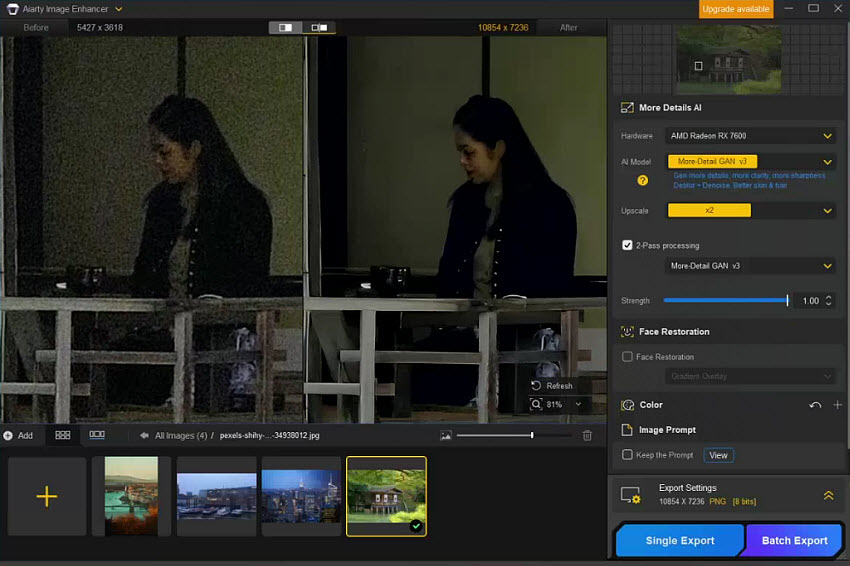Click the back arrow before All Images
This screenshot has height=566, width=850.
click(x=144, y=435)
